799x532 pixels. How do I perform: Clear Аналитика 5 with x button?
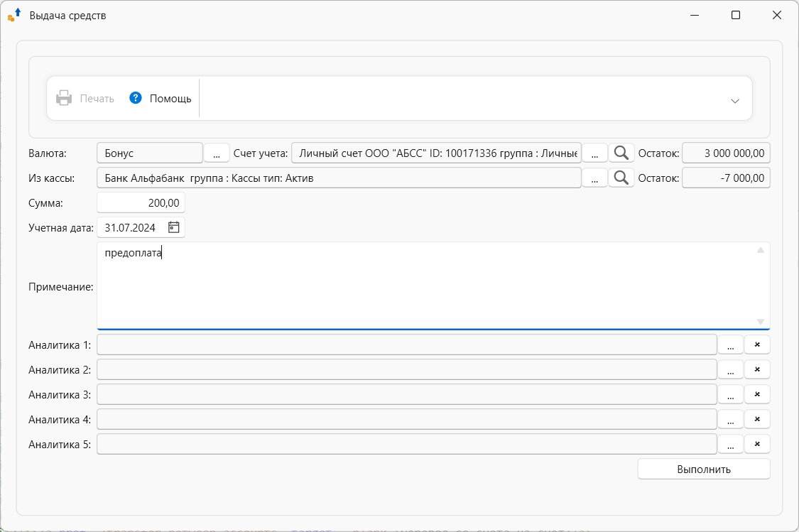pyautogui.click(x=757, y=445)
